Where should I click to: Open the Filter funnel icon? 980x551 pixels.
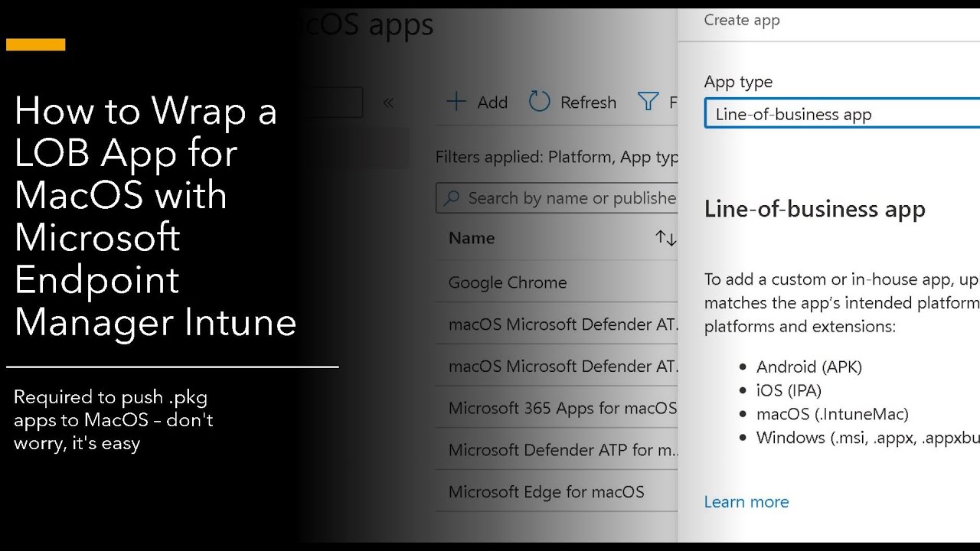pyautogui.click(x=648, y=102)
